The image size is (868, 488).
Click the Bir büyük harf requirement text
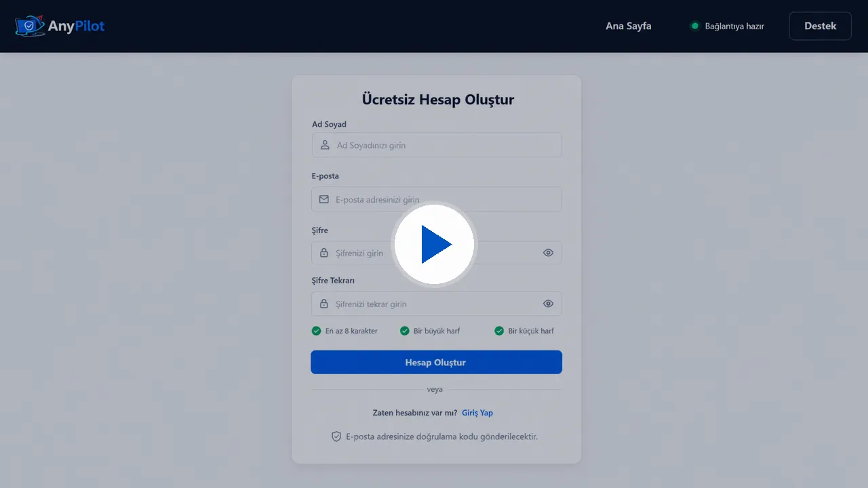[x=437, y=331]
